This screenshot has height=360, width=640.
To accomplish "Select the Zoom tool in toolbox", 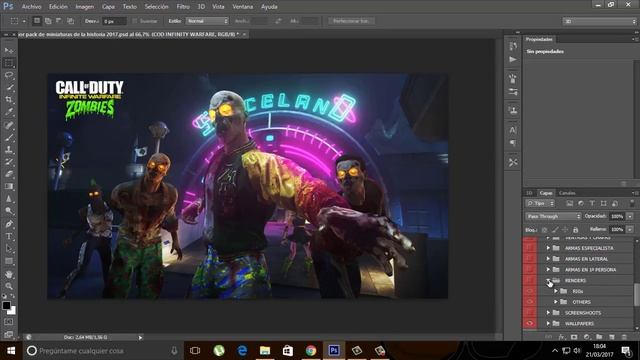I will pos(9,286).
